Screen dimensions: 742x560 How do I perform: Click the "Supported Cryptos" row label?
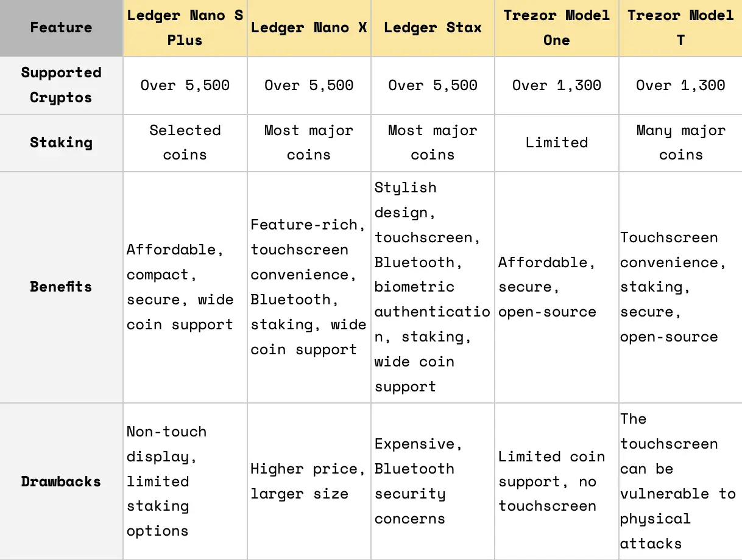pos(61,85)
